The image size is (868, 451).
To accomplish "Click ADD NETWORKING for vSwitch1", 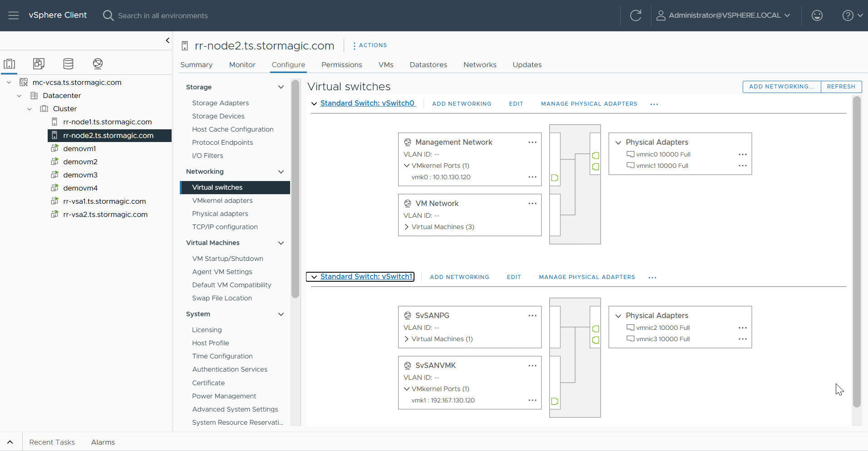I will (x=459, y=277).
